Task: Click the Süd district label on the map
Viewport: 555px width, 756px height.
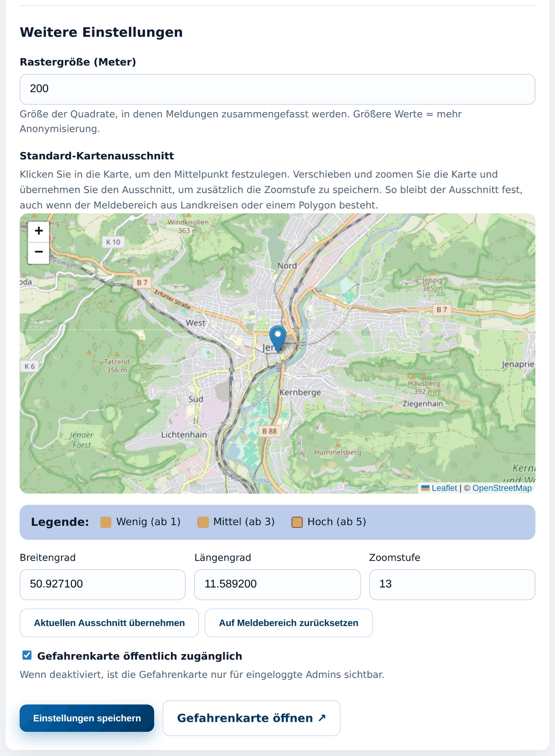Action: click(196, 399)
